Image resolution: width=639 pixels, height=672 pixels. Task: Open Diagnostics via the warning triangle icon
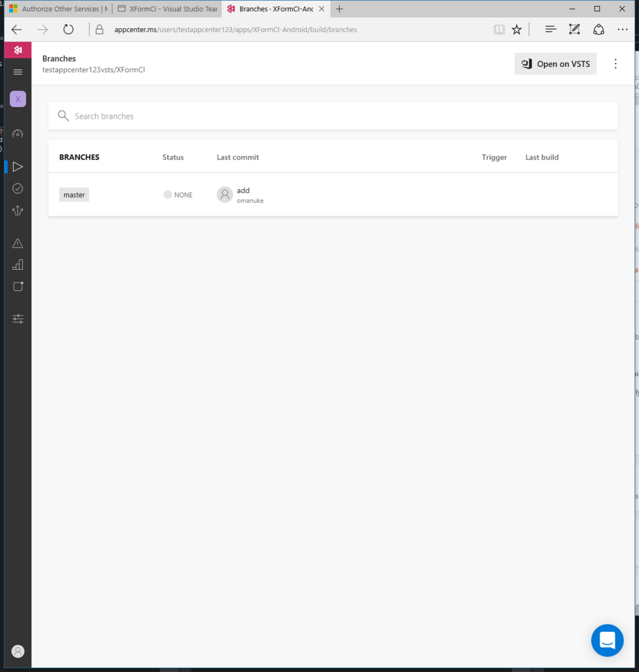[x=17, y=243]
